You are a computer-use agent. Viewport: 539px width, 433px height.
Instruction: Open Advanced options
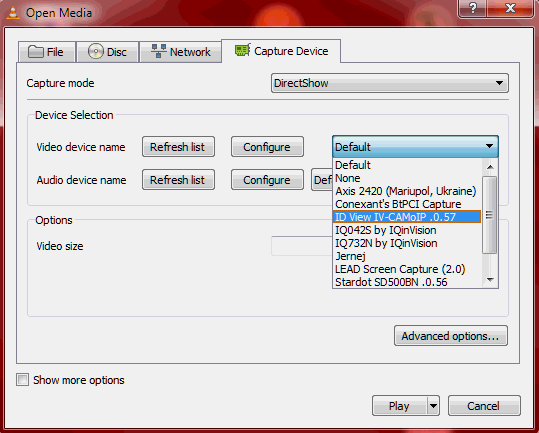(x=451, y=336)
